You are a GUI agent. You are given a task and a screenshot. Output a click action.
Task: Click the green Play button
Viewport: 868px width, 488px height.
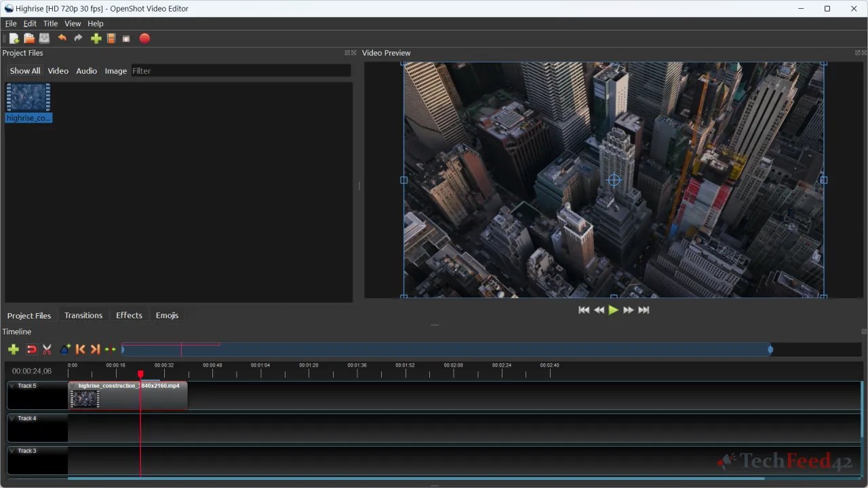click(614, 310)
